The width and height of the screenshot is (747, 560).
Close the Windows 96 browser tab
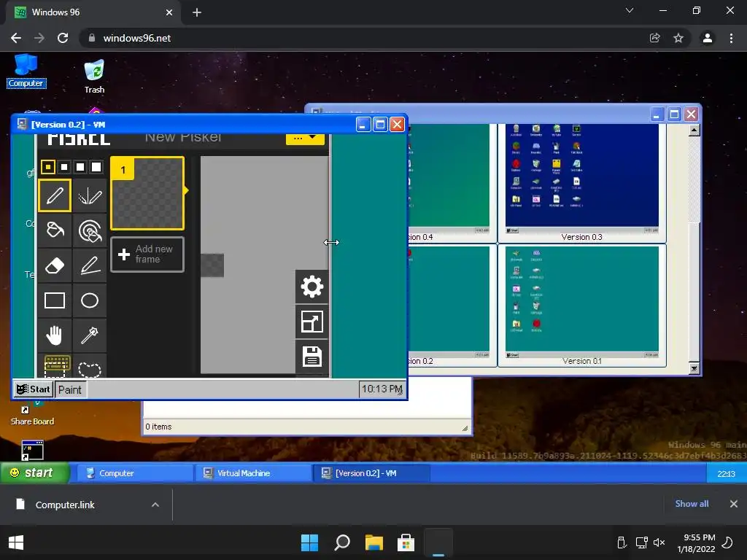tap(169, 12)
